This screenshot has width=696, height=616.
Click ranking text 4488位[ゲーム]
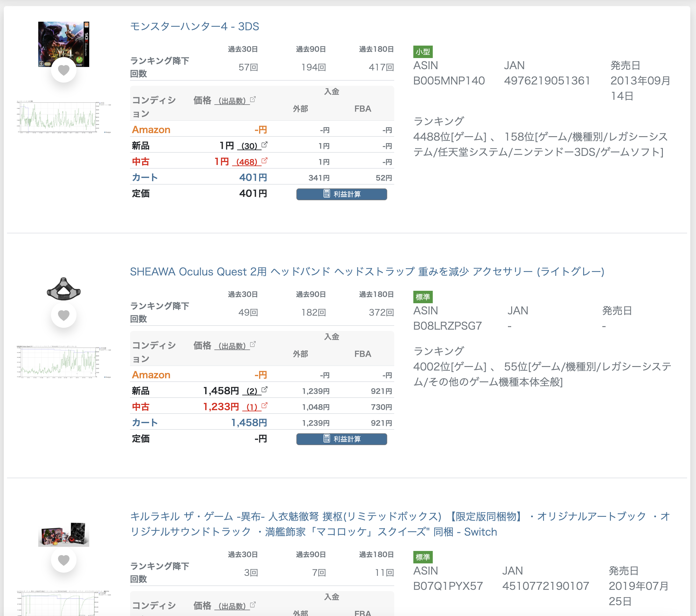449,137
